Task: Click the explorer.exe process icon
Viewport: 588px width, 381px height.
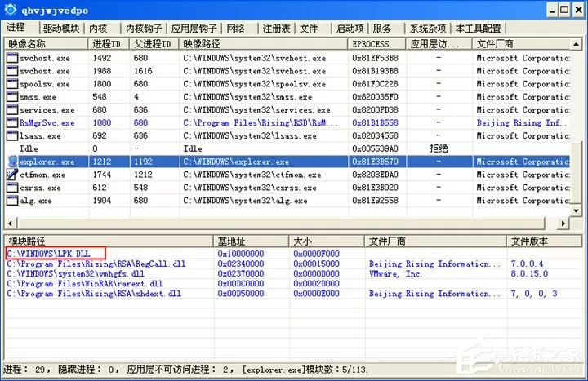Action: (12, 162)
